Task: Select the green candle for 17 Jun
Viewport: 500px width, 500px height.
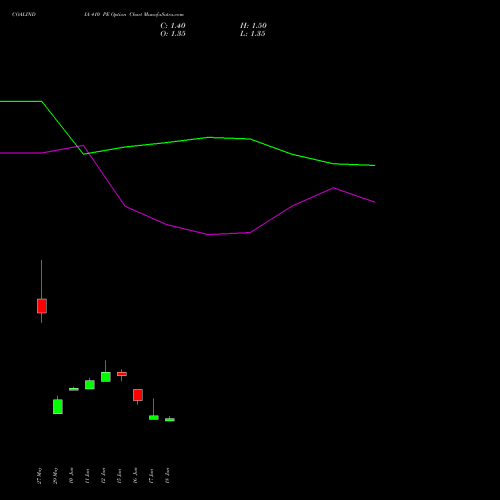Action: tap(154, 417)
